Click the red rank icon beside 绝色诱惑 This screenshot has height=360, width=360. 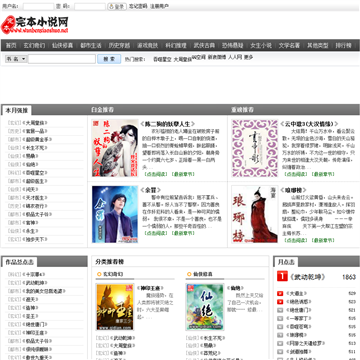(280, 302)
